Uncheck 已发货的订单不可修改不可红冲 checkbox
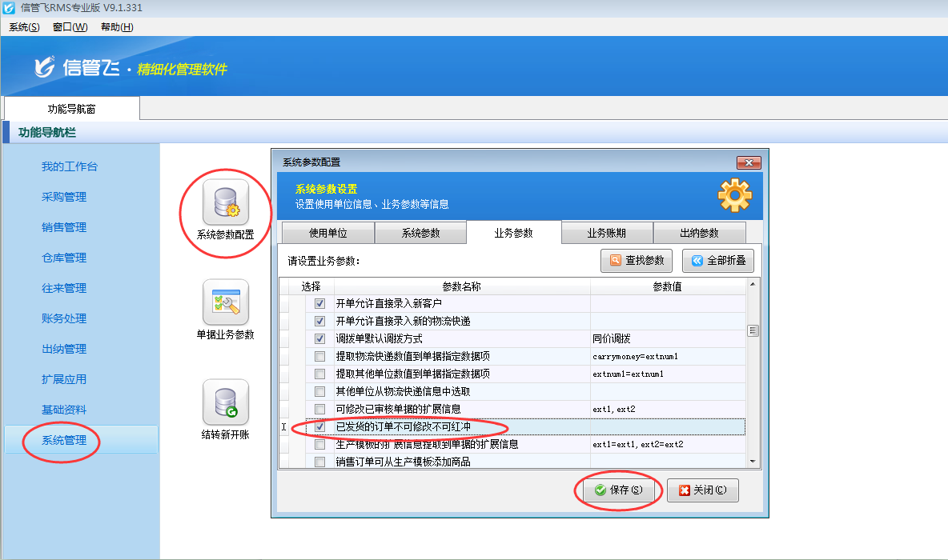Image resolution: width=948 pixels, height=560 pixels. pos(320,427)
